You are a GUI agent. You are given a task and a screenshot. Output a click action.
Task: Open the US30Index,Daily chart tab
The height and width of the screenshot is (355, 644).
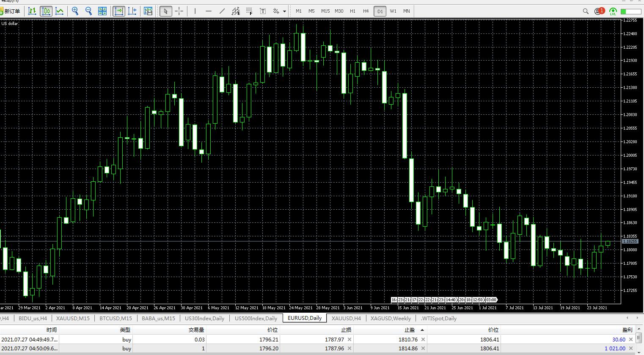pos(205,318)
